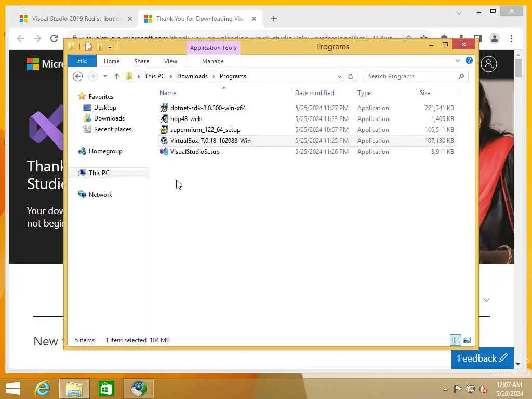Sort by Size column header
Viewport: 532px width, 399px height.
coord(425,92)
